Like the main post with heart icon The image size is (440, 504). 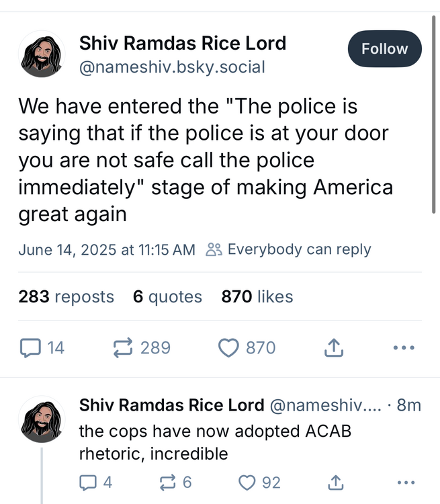230,347
